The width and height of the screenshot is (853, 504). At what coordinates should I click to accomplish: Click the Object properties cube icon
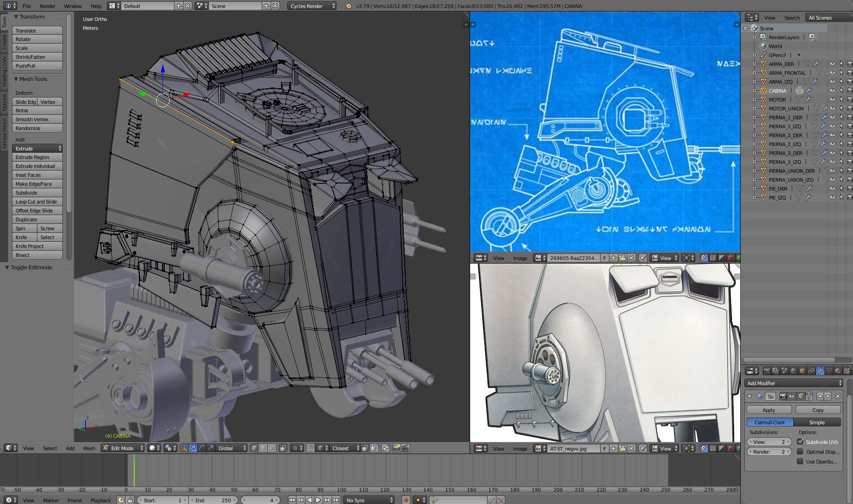click(x=802, y=371)
